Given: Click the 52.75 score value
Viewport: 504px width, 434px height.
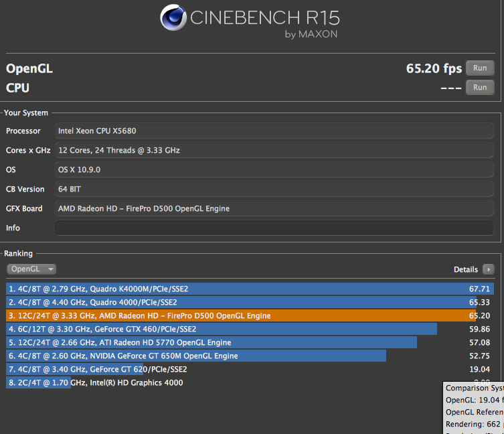Looking at the screenshot, I should (x=479, y=356).
